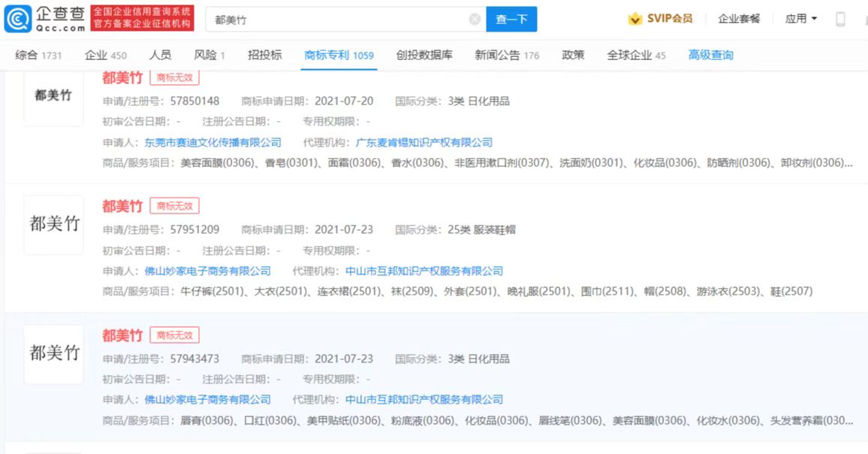
Task: Click goods list starting with 唇膏(0306)
Action: pyautogui.click(x=516, y=421)
